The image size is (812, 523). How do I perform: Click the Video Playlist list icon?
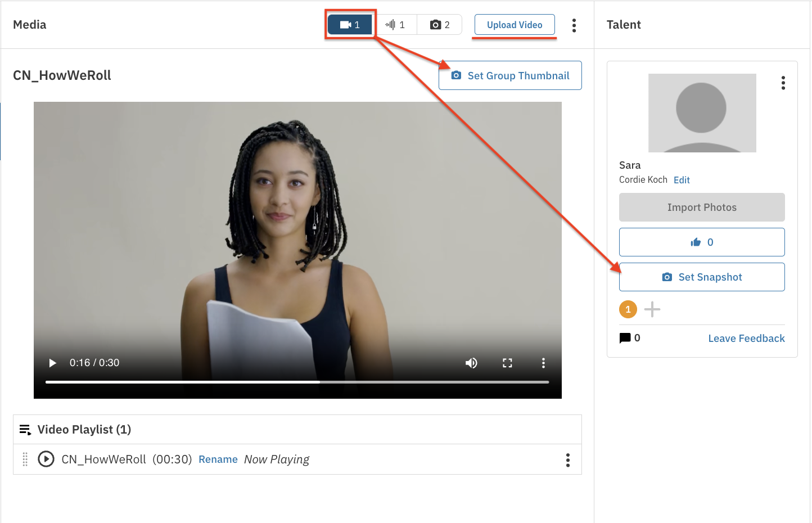[25, 430]
